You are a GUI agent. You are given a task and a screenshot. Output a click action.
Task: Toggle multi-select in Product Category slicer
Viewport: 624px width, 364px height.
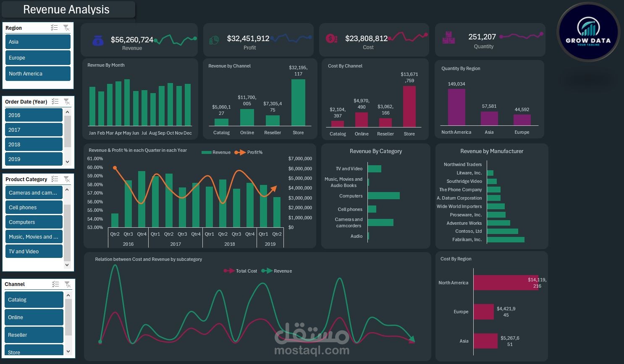[x=55, y=179]
